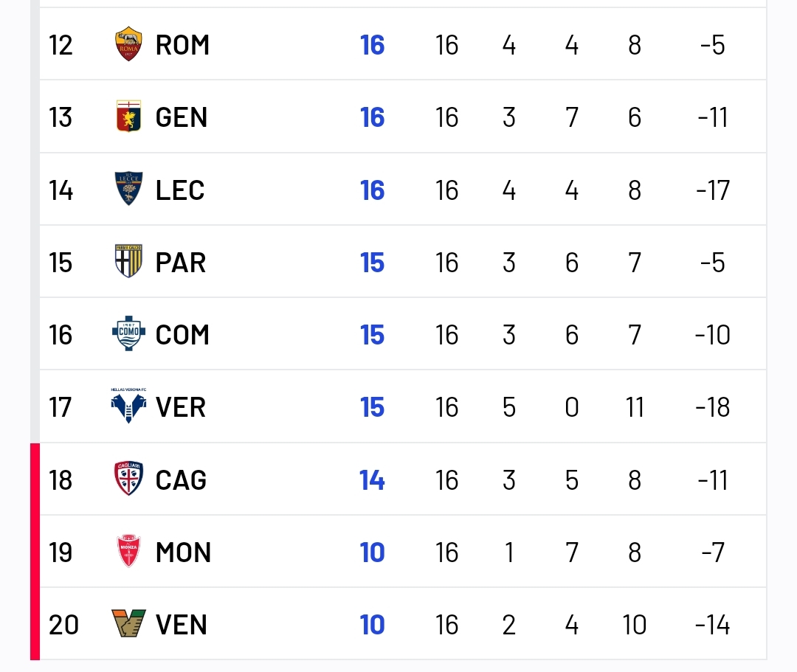This screenshot has height=672, width=797.
Task: Click the AS Roma club crest
Action: click(x=128, y=44)
